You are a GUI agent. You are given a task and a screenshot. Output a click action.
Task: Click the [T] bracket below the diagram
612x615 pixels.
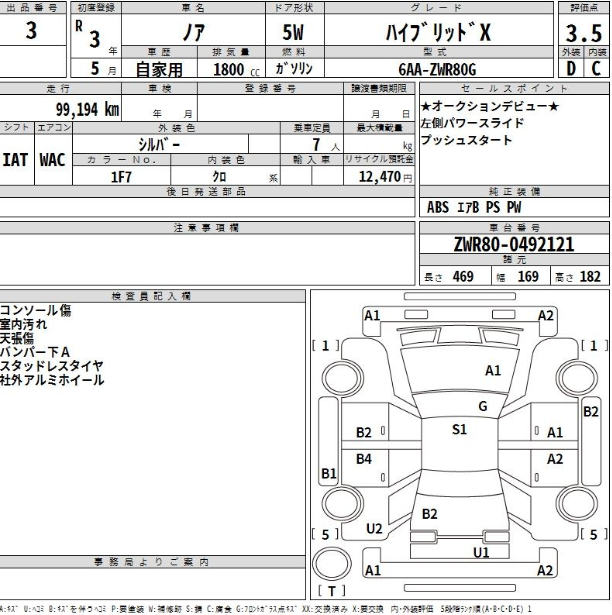tap(325, 590)
